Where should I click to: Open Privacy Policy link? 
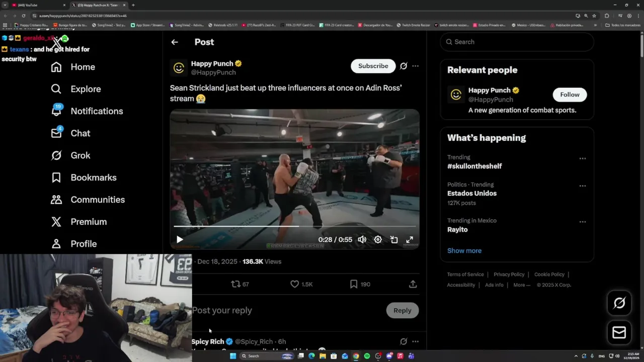(x=509, y=275)
